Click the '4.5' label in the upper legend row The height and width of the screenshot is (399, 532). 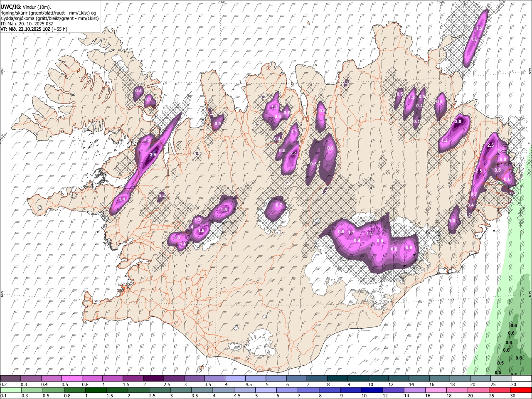pyautogui.click(x=249, y=384)
